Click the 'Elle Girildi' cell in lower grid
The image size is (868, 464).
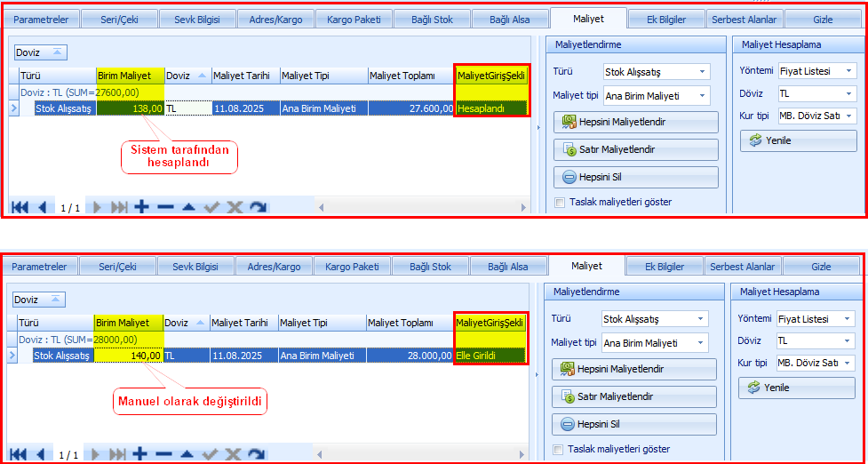(x=490, y=356)
